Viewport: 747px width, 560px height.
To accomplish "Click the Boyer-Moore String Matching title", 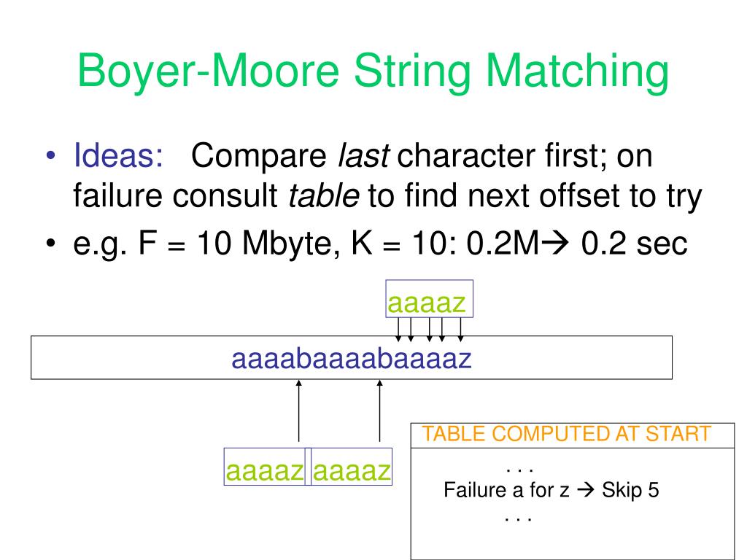I will pyautogui.click(x=373, y=71).
